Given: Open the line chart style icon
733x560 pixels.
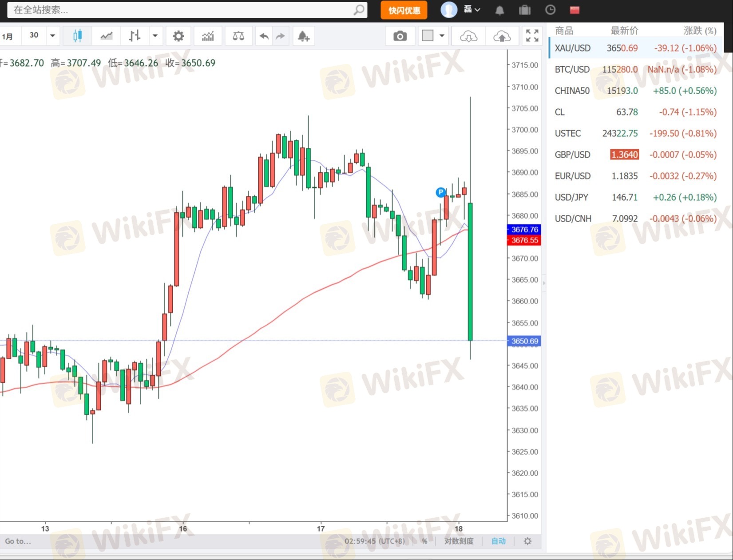Looking at the screenshot, I should tap(106, 36).
